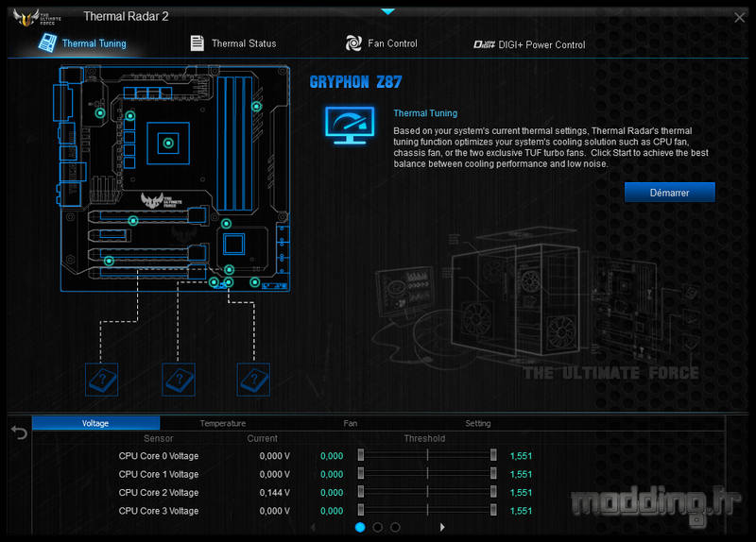756x542 pixels.
Task: Click the thermal tuning monitor gauge icon
Action: [350, 126]
